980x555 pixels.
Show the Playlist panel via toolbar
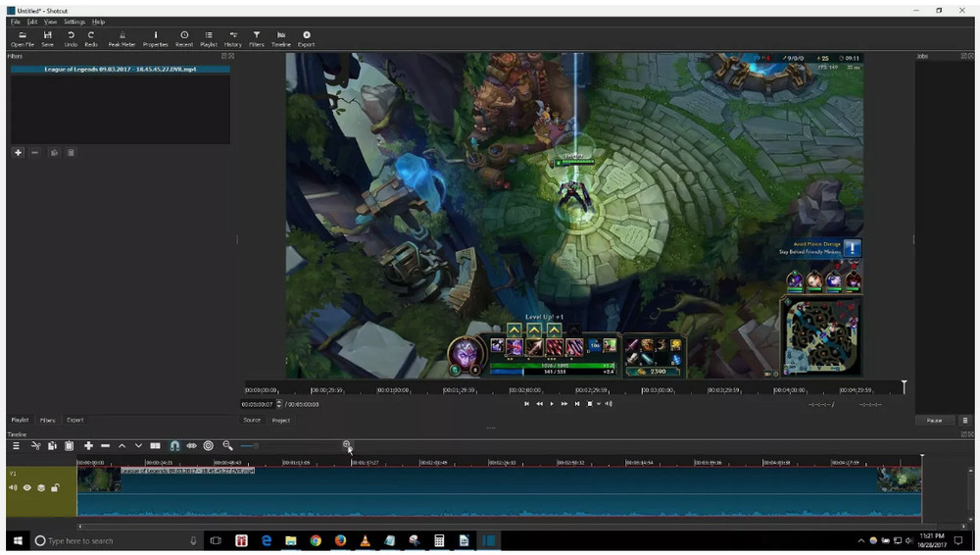(x=209, y=39)
